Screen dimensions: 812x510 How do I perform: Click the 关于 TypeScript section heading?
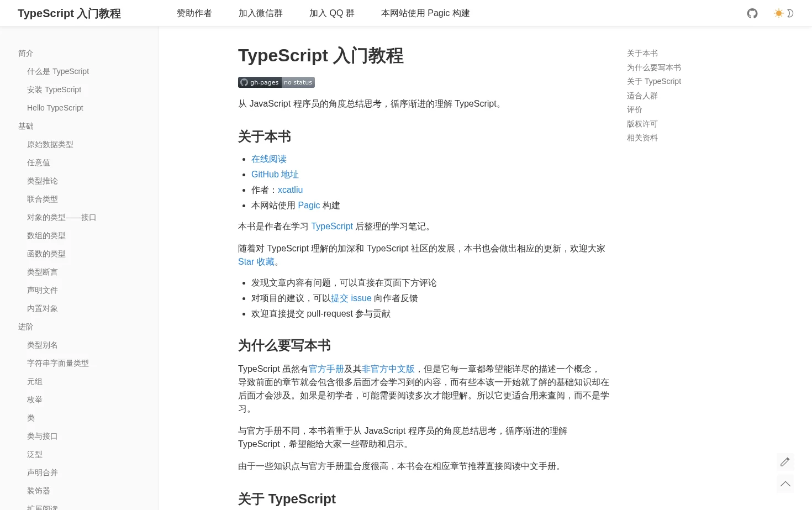pyautogui.click(x=287, y=499)
